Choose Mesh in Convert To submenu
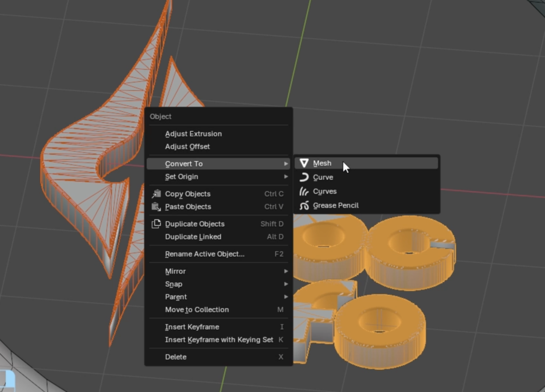Viewport: 545px width, 392px height. click(366, 163)
